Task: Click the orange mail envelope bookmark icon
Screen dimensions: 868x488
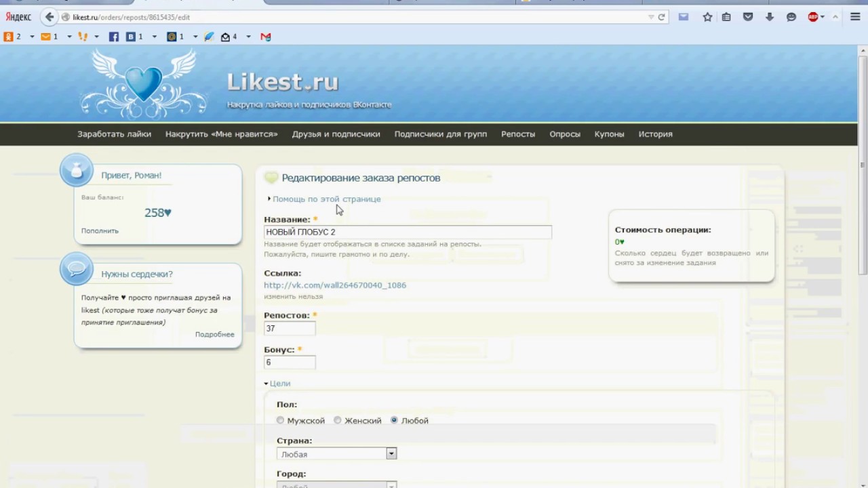Action: pos(45,37)
